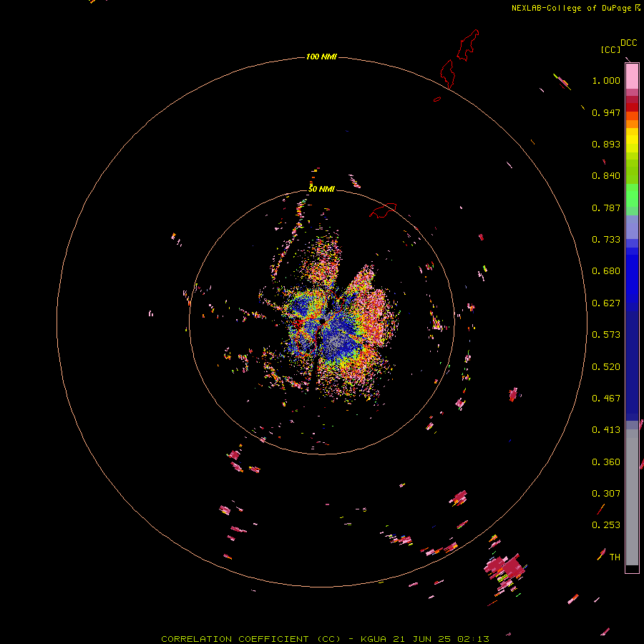Click the 1.000 scale value

point(606,80)
